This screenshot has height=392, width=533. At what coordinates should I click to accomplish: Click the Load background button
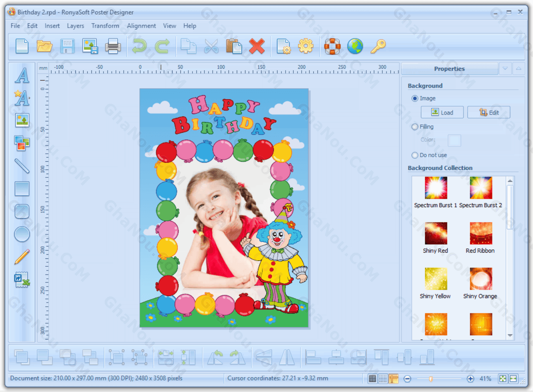tap(442, 112)
